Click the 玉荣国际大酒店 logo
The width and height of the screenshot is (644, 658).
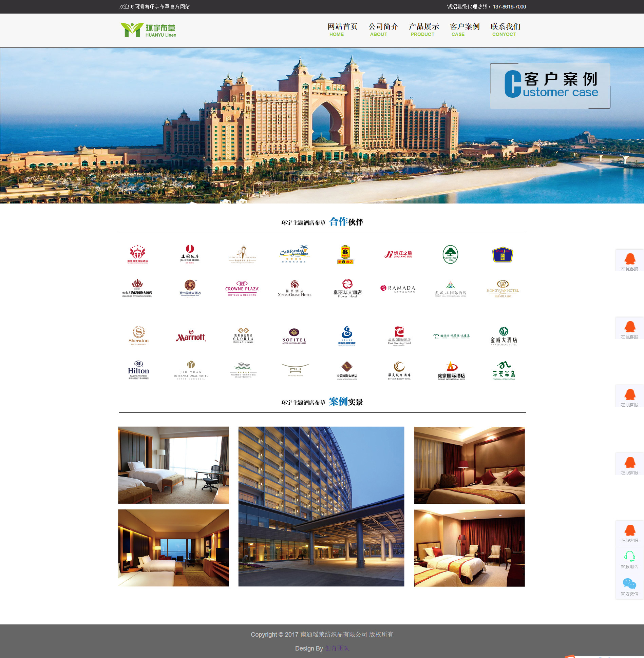347,370
